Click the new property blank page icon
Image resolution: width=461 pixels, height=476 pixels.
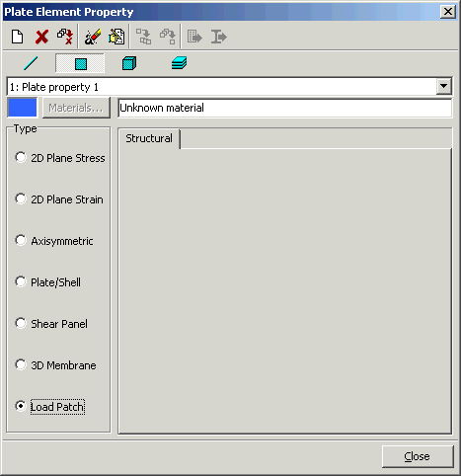tap(17, 37)
